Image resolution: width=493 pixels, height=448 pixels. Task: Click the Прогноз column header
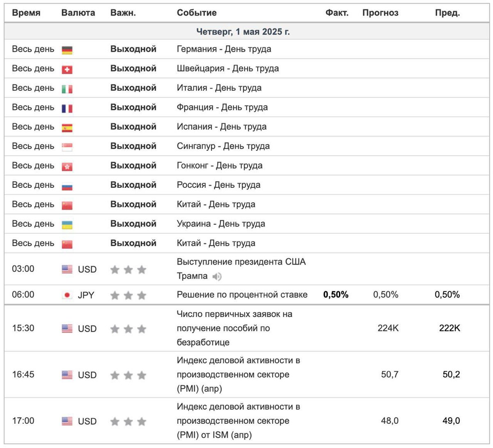[380, 13]
